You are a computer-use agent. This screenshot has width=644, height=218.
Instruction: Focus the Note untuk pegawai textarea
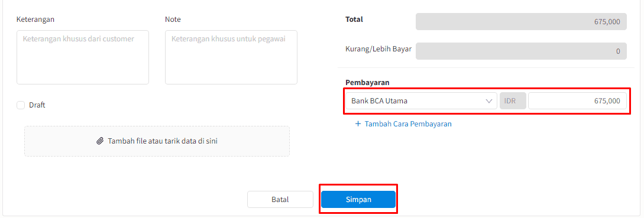tap(231, 57)
